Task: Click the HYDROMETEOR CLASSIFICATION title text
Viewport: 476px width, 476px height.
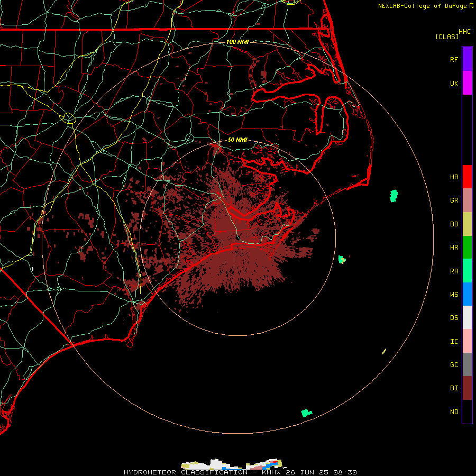Action: click(x=186, y=472)
